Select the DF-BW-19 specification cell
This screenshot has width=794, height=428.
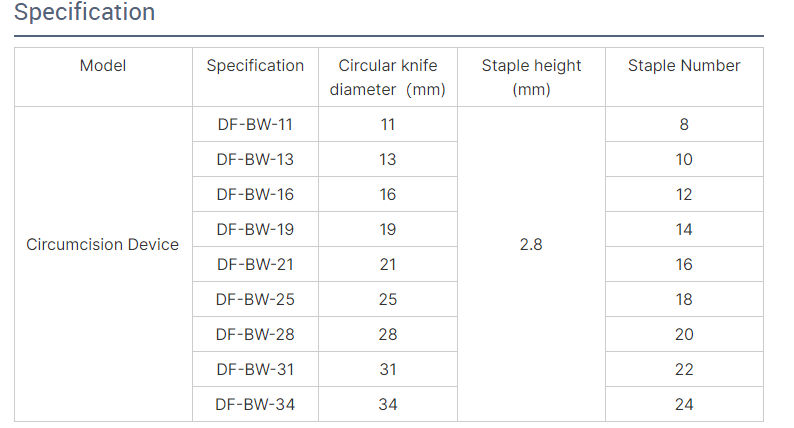pos(255,230)
